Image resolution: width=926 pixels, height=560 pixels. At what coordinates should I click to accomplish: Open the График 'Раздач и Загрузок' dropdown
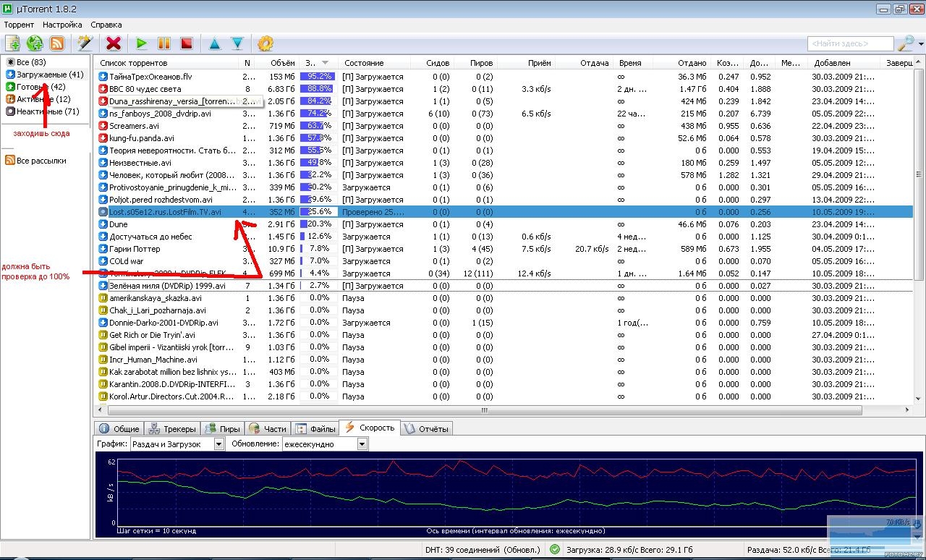177,444
